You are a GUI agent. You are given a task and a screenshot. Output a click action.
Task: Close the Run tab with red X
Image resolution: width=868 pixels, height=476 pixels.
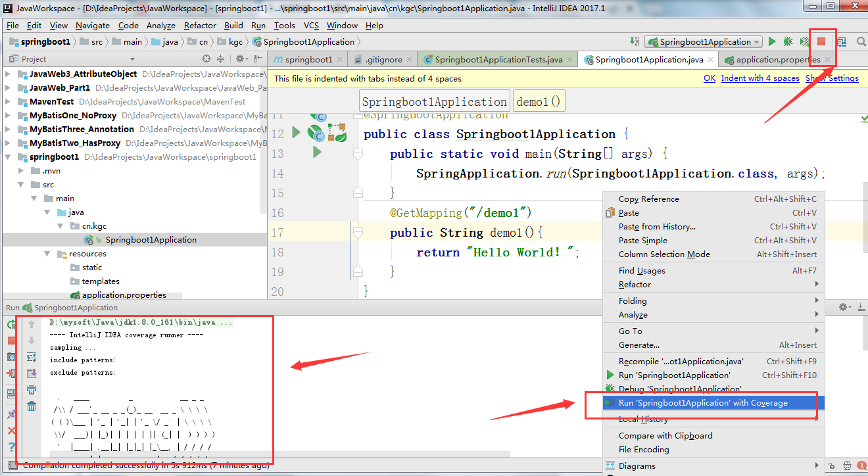point(11,431)
